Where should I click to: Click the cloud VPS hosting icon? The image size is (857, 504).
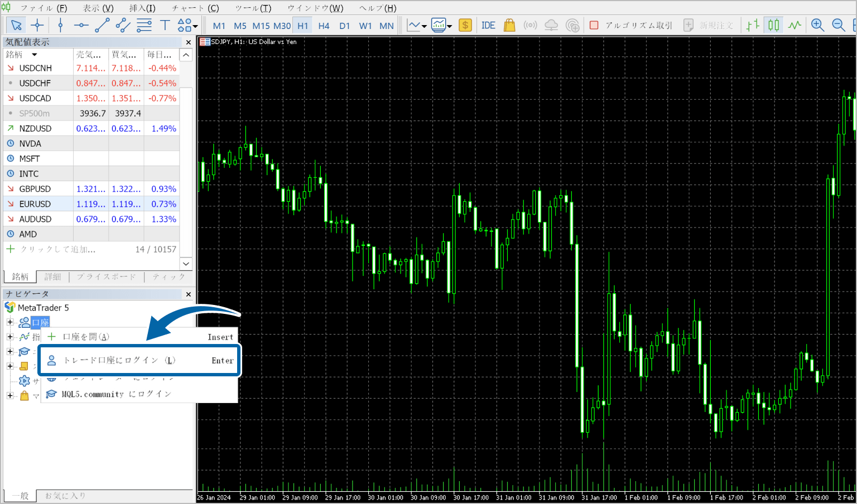click(x=551, y=25)
